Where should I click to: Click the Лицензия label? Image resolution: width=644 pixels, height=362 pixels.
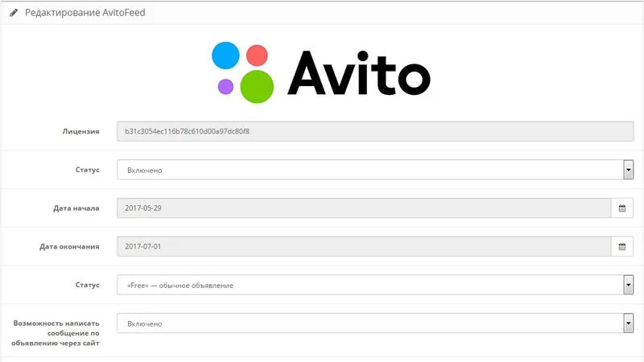pyautogui.click(x=81, y=131)
